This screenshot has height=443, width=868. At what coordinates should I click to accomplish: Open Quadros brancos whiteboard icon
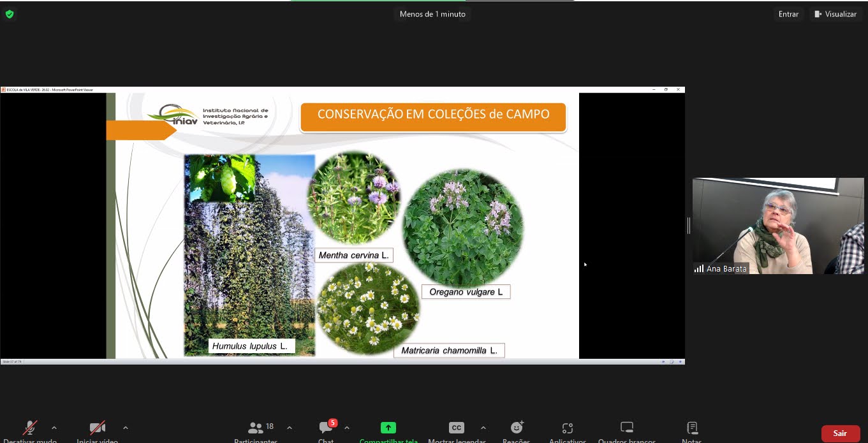627,428
